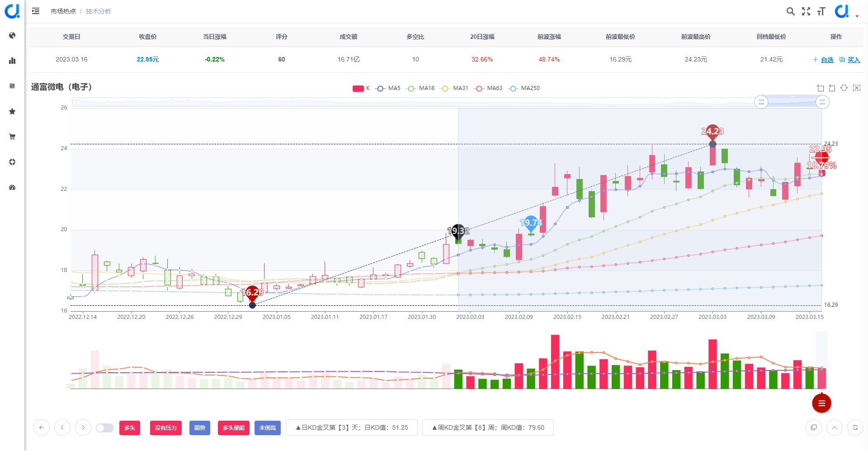
Task: Click the 周KD金叉 indicator box
Action: click(488, 427)
